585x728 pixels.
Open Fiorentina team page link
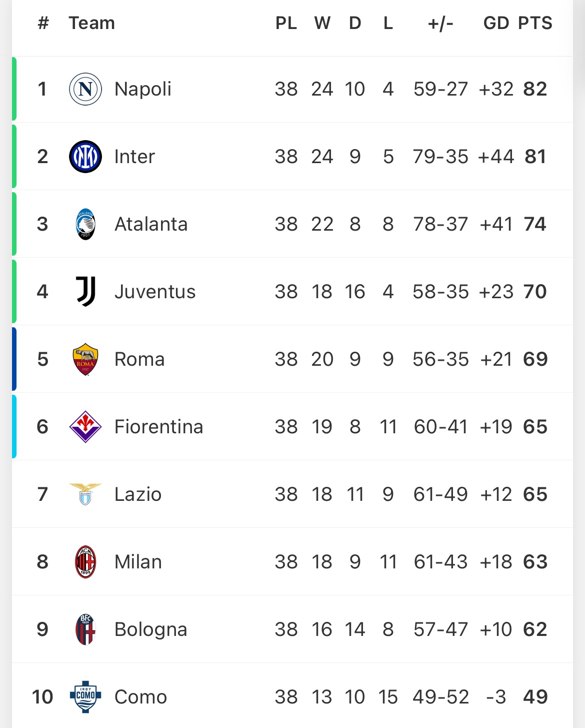tap(159, 427)
